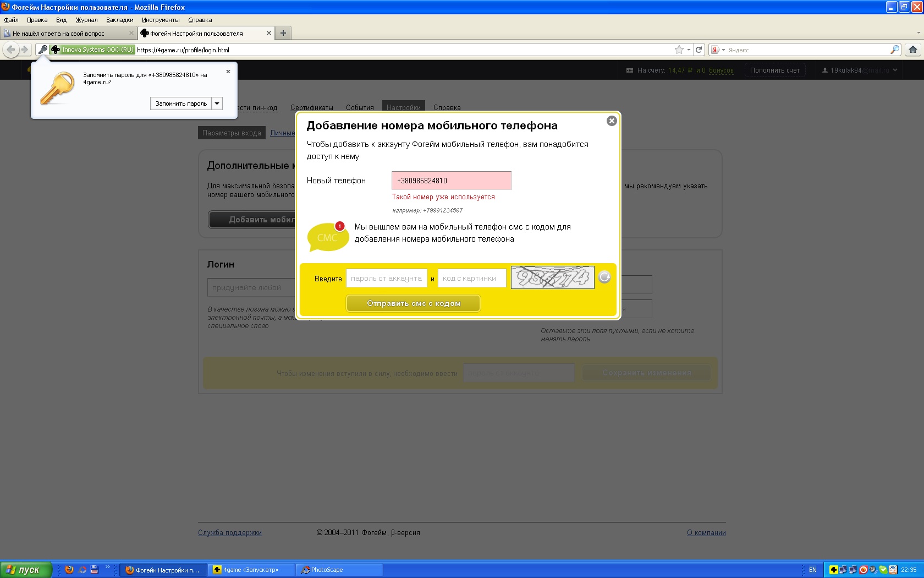Viewport: 924px width, 578px height.
Task: Click the 'Пополнить счет' button
Action: click(775, 70)
